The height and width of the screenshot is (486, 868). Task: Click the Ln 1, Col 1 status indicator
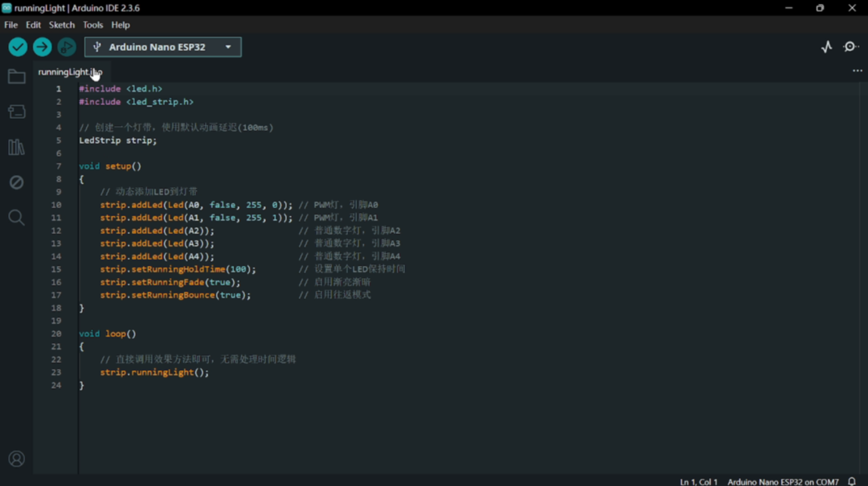point(698,481)
